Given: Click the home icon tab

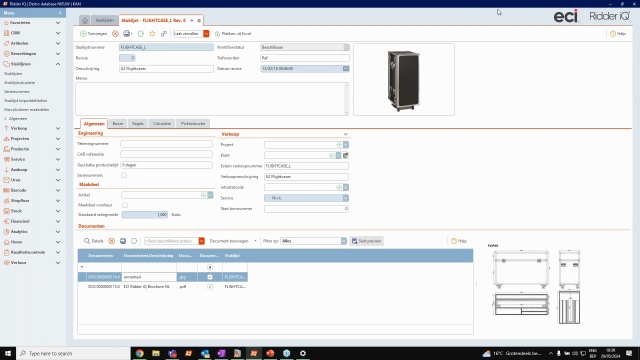Looking at the screenshot, I should coord(84,20).
